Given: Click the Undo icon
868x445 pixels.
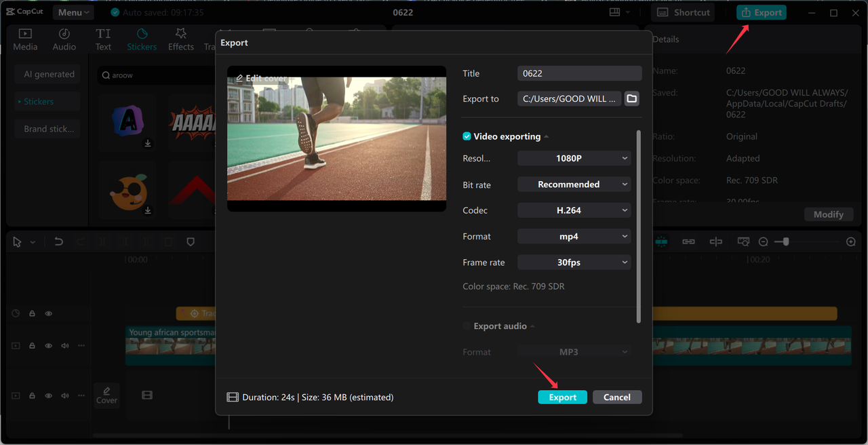Looking at the screenshot, I should coord(58,241).
